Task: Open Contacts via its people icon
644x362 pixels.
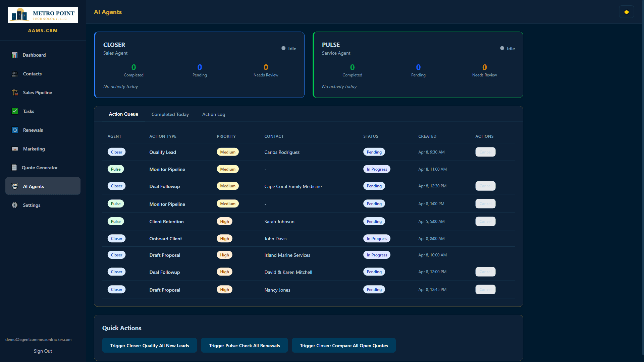Action: [15, 74]
